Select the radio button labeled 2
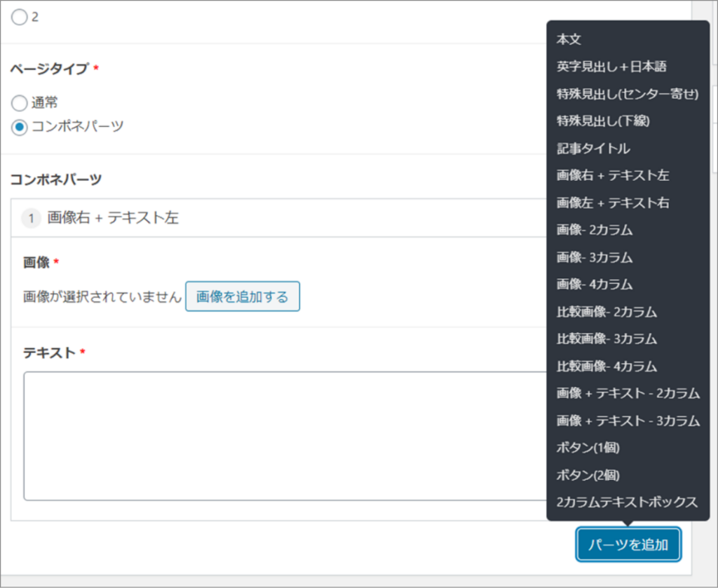This screenshot has width=718, height=588. pos(20,18)
